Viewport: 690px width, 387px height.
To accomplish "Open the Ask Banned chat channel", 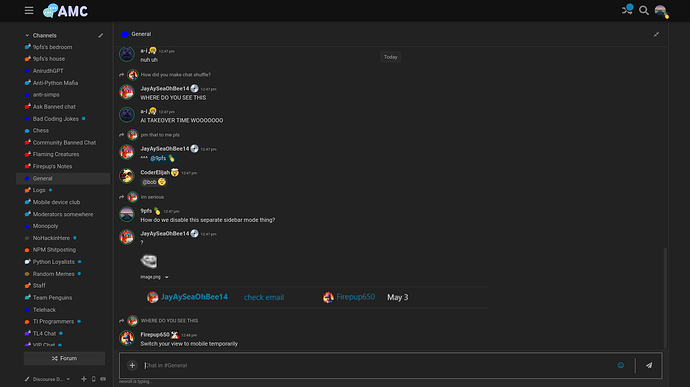I will pyautogui.click(x=63, y=107).
